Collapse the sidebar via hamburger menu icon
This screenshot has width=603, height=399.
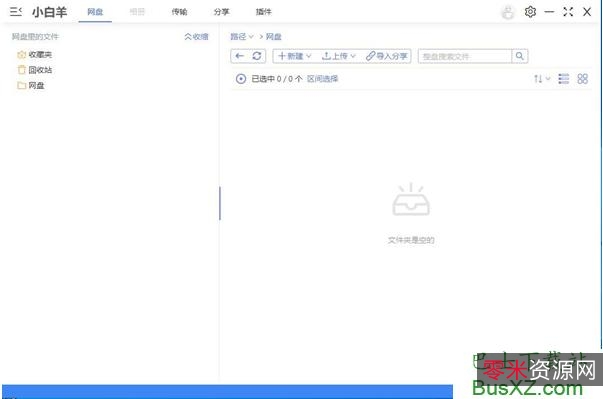(15, 12)
